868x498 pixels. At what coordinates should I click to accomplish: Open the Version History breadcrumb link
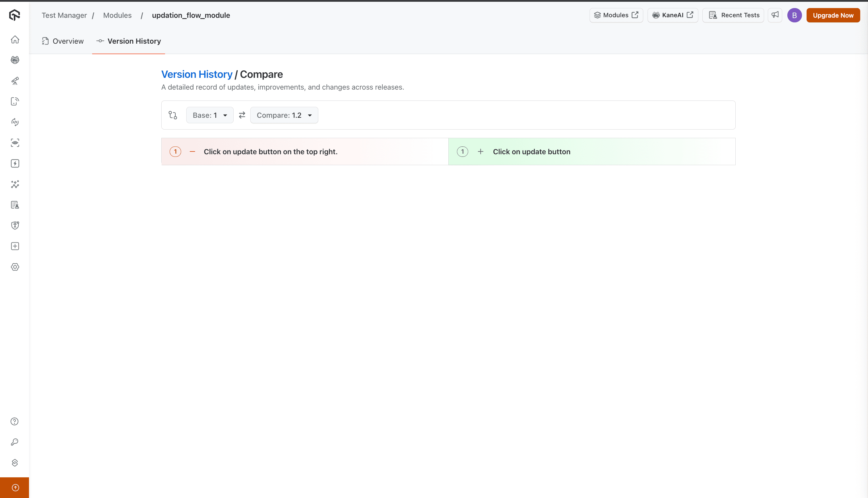coord(197,74)
